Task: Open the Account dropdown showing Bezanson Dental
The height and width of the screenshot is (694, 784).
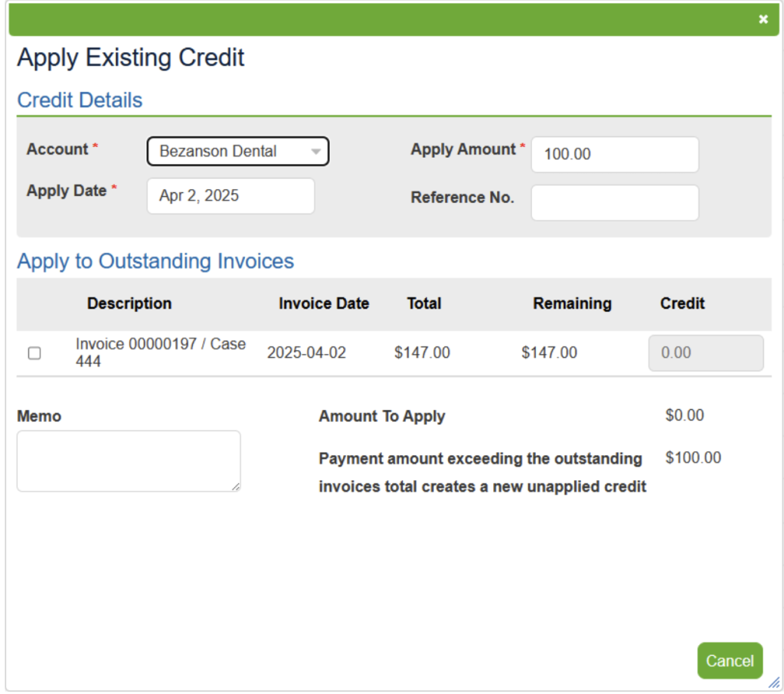Action: pos(237,152)
